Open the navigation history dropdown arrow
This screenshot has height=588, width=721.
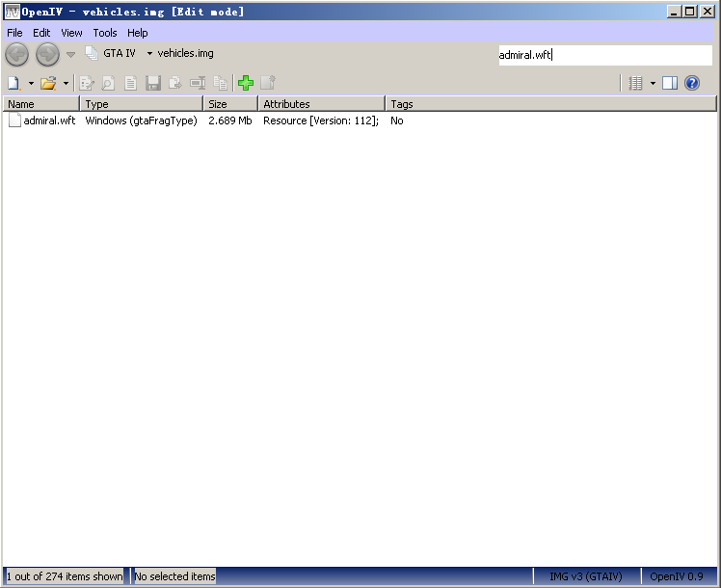click(x=70, y=55)
